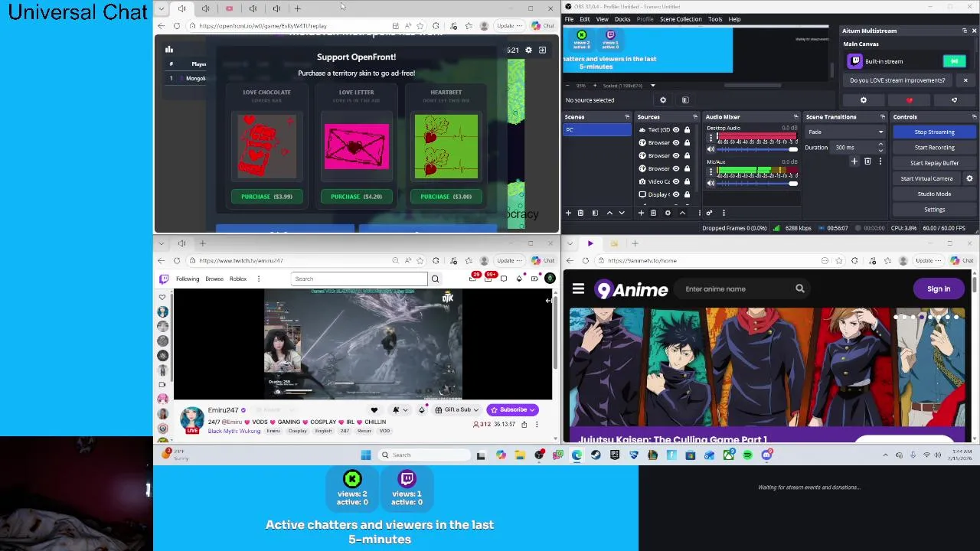Share the Emiru247 stream icon
The height and width of the screenshot is (551, 980).
(x=524, y=424)
